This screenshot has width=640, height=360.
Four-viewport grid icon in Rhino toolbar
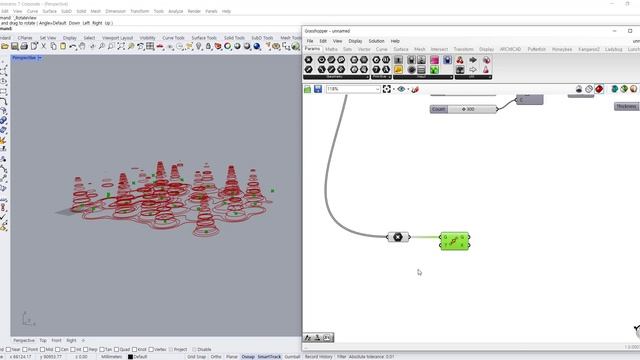click(x=150, y=47)
